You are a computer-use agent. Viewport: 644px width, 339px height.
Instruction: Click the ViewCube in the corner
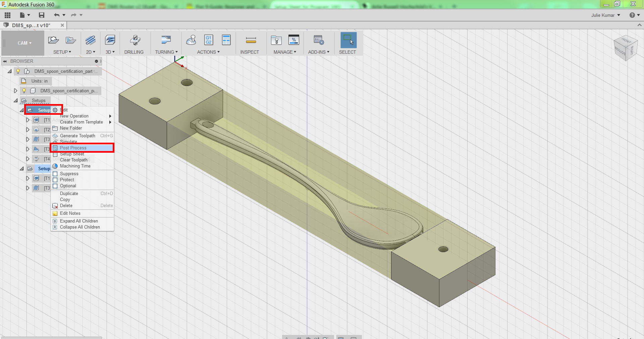625,48
